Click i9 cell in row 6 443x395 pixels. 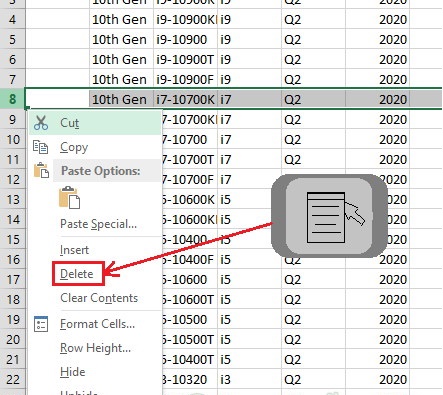click(249, 59)
